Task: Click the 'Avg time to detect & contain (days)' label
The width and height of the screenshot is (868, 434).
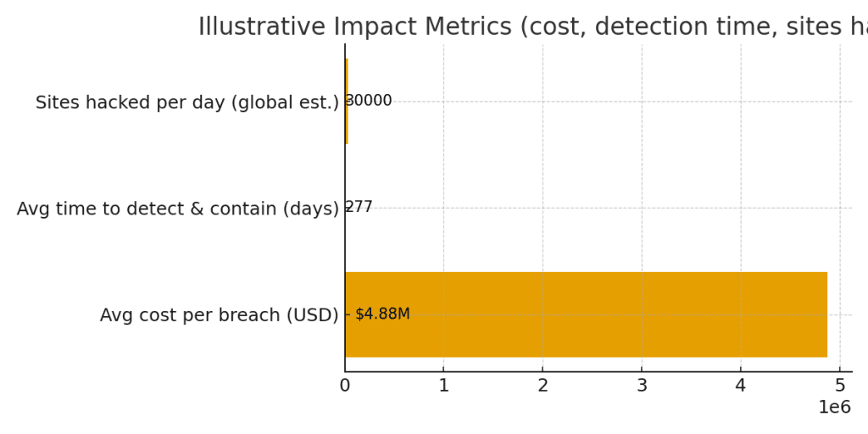Action: click(177, 209)
